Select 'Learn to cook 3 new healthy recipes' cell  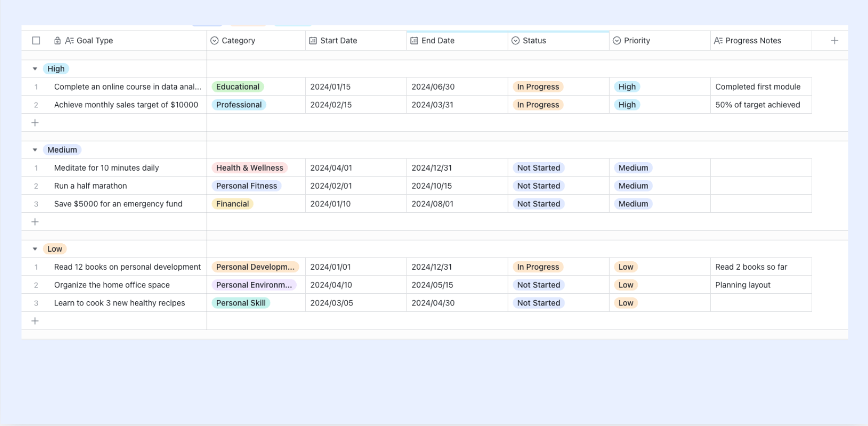[x=128, y=303]
